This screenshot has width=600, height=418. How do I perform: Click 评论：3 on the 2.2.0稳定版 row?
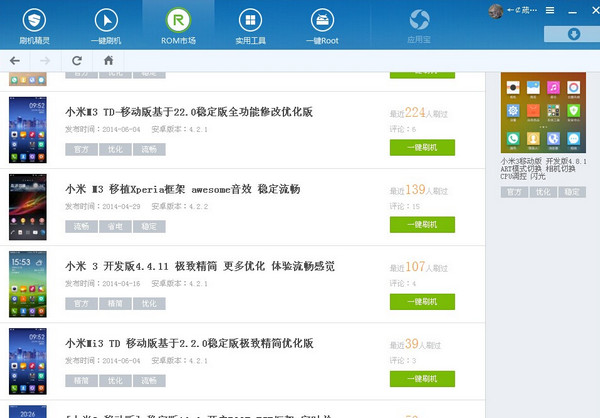[x=403, y=361]
